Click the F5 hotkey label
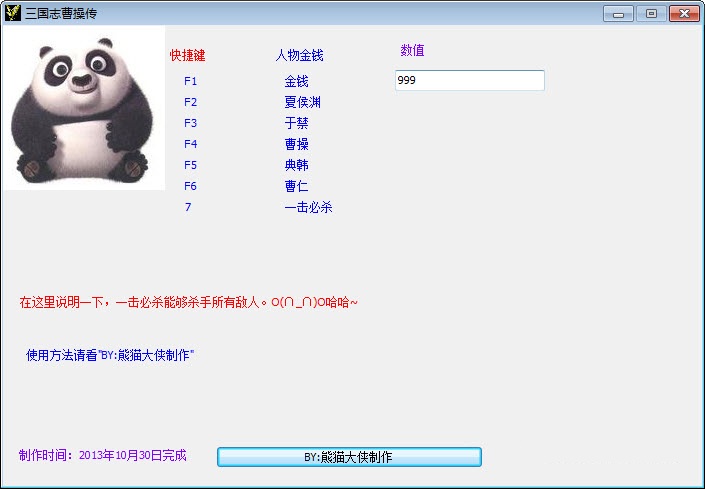 [x=191, y=165]
